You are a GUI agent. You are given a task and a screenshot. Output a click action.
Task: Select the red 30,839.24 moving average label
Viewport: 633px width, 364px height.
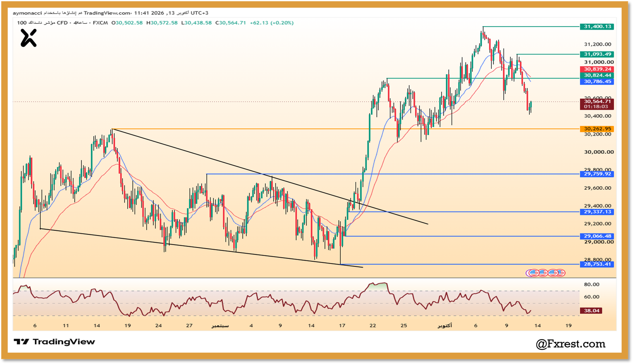[x=597, y=69]
